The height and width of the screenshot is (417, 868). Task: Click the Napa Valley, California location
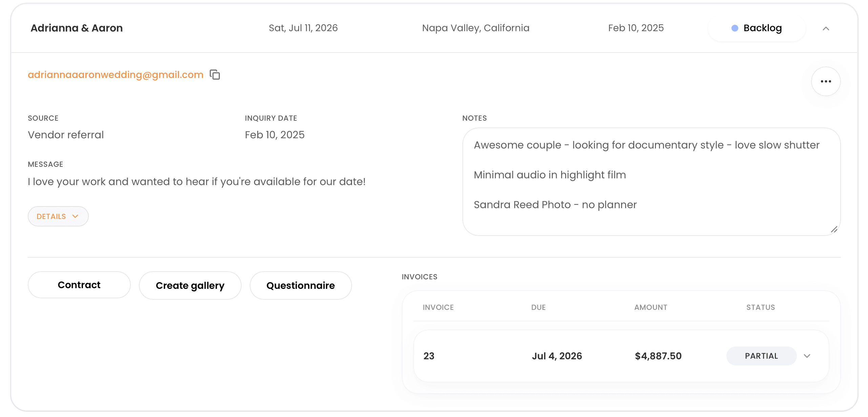point(475,28)
